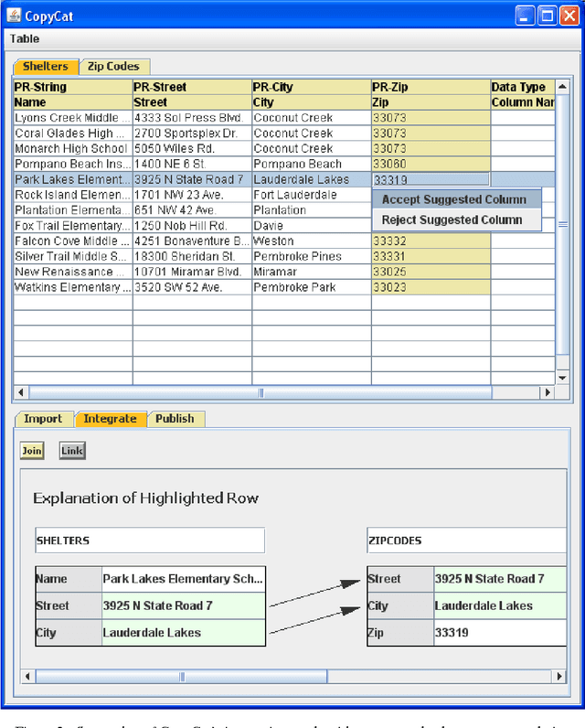Viewport: 585px width, 728px height.
Task: Select the Lyons Creek Middle row name cell
Action: 73,117
